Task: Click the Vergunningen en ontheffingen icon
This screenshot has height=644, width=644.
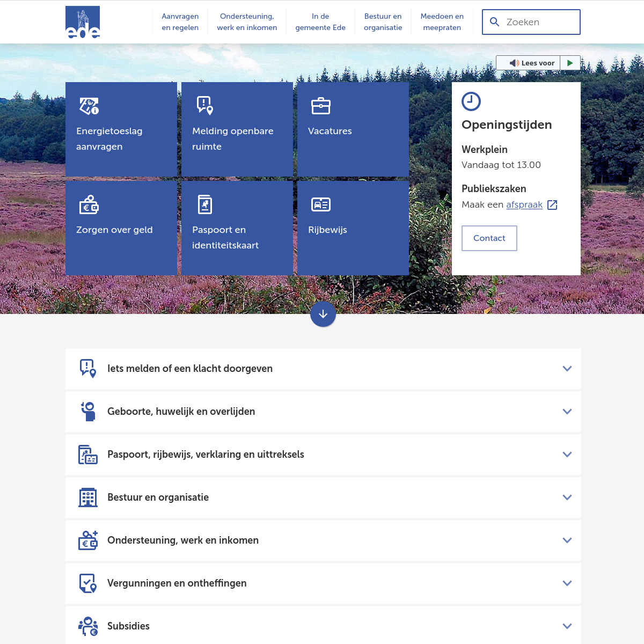Action: tap(88, 583)
